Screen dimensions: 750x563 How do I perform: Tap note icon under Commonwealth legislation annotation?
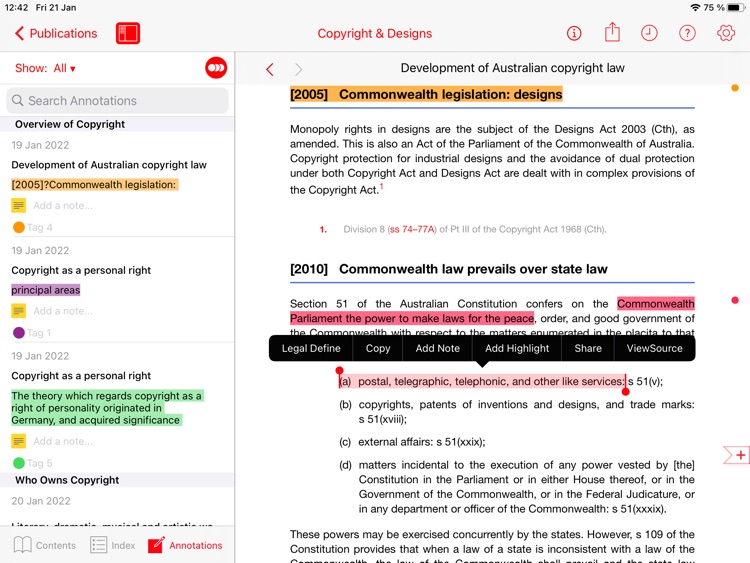pyautogui.click(x=18, y=206)
